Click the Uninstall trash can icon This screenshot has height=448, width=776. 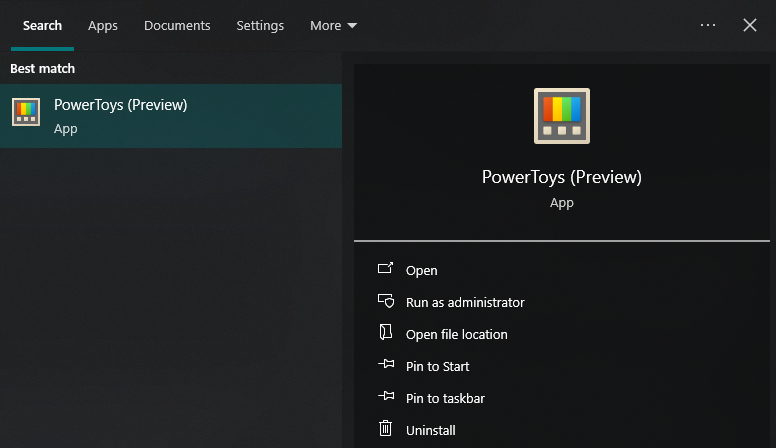tap(386, 428)
